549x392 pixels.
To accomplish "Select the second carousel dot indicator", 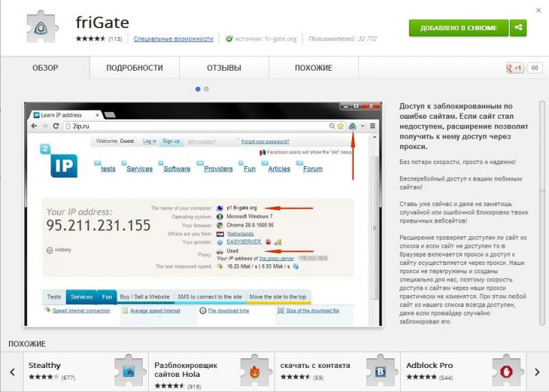I will point(207,89).
